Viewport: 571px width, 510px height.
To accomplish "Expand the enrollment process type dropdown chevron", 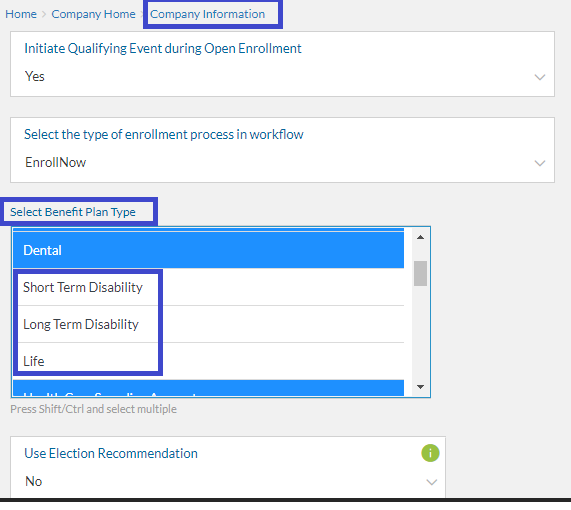I will pos(540,163).
